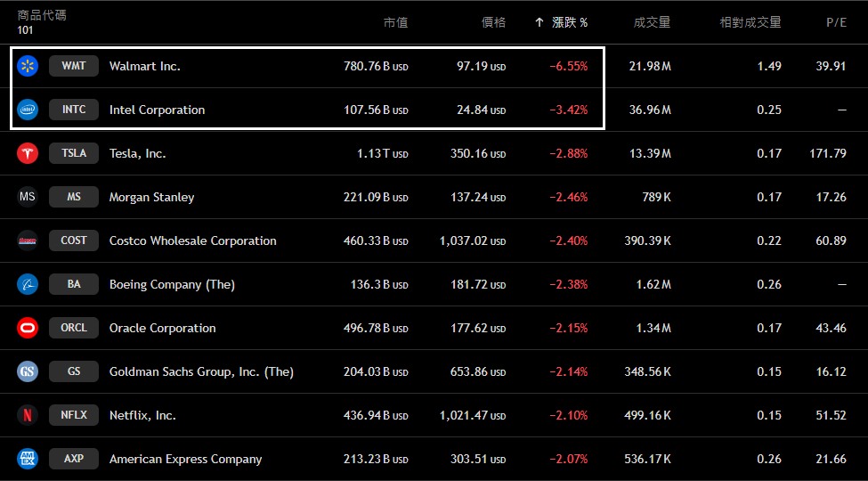Open the WMT ticker symbol
Viewport: 868px width, 481px height.
(x=74, y=66)
